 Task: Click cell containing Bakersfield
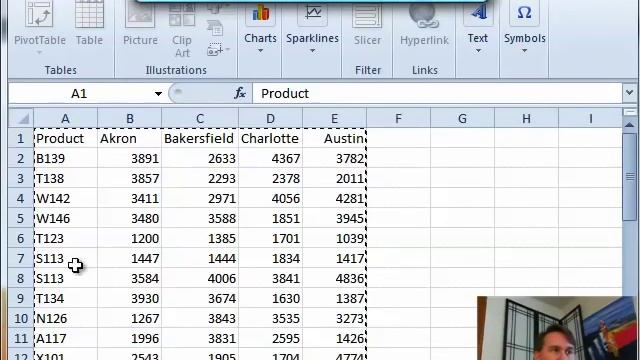coord(200,138)
